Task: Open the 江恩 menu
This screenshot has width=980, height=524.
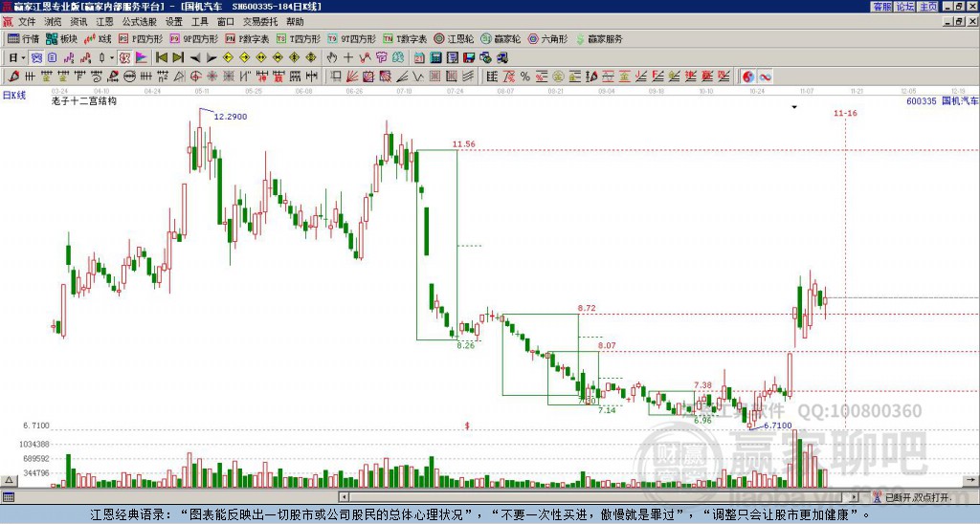Action: 105,22
